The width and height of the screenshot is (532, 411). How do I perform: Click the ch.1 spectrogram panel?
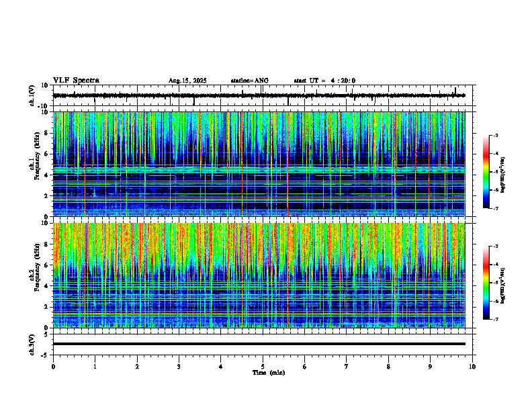(259, 164)
